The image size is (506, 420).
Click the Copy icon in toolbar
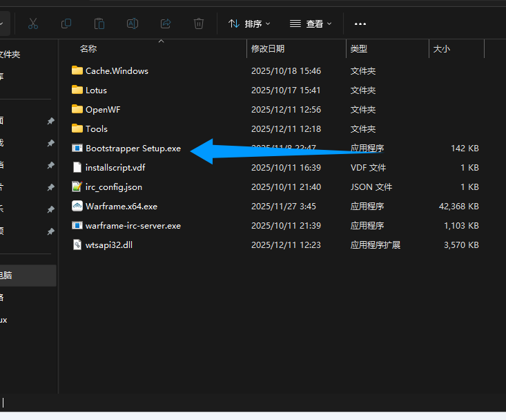(66, 23)
